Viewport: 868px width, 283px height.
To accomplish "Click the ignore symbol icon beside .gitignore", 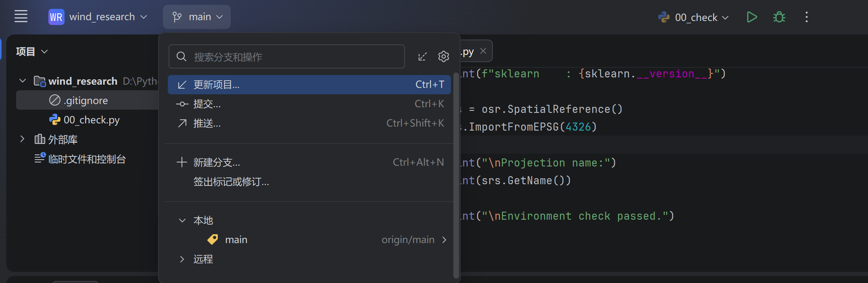I will coord(54,100).
